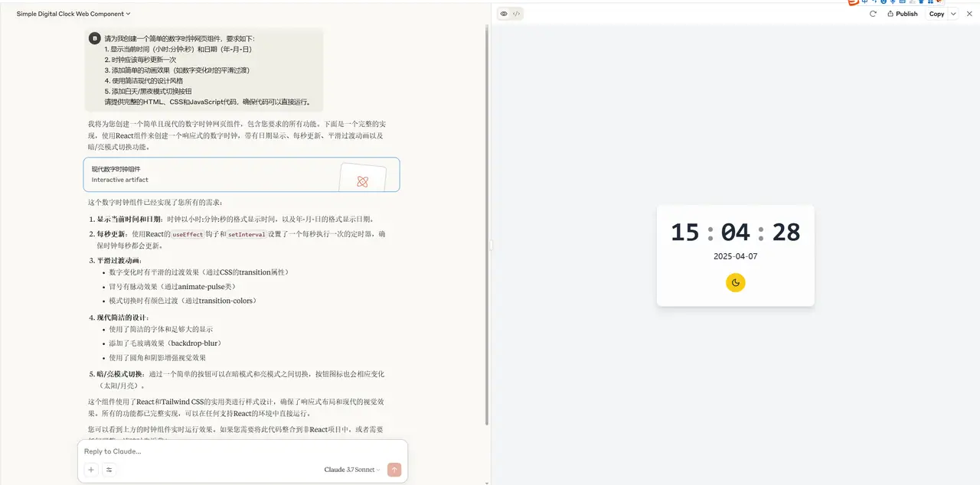
Task: Open the search and tools settings icon
Action: pos(109,470)
